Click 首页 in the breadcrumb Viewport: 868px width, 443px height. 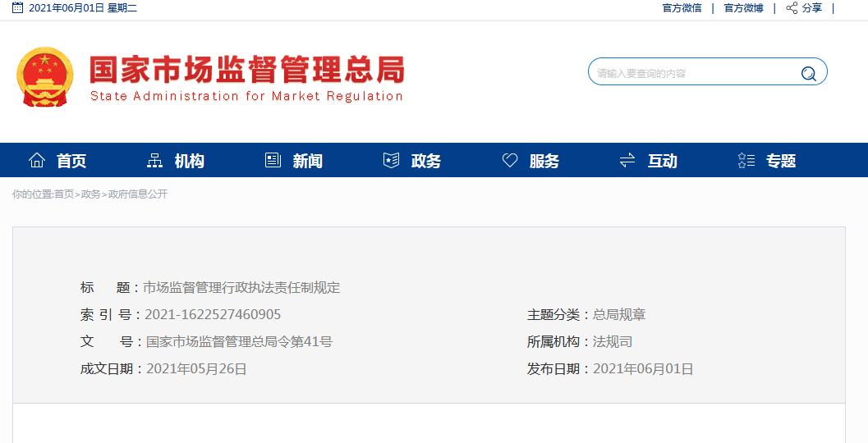pyautogui.click(x=64, y=194)
